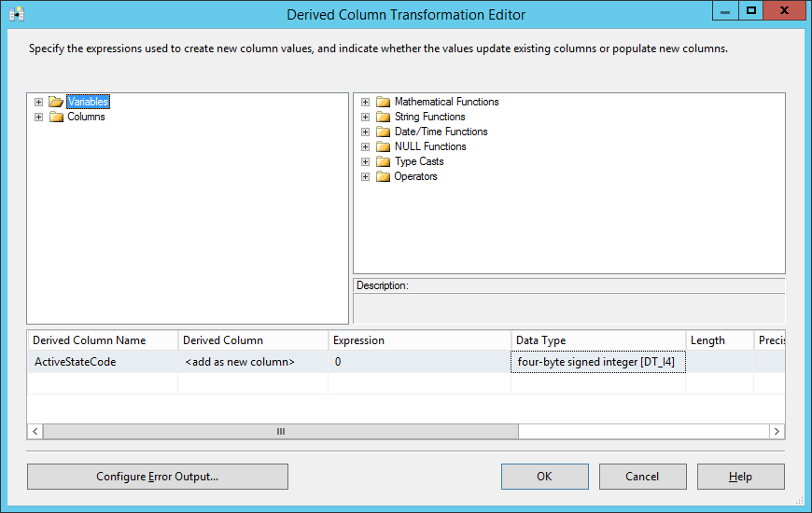Click the Derived Column Name header
Viewport: 812px width, 513px height.
coord(103,340)
